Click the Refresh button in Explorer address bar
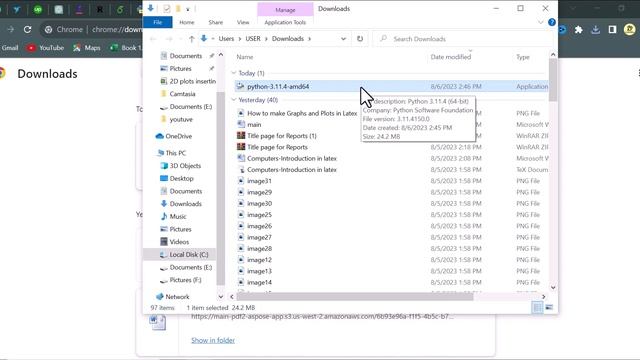The width and height of the screenshot is (640, 360). pyautogui.click(x=360, y=39)
